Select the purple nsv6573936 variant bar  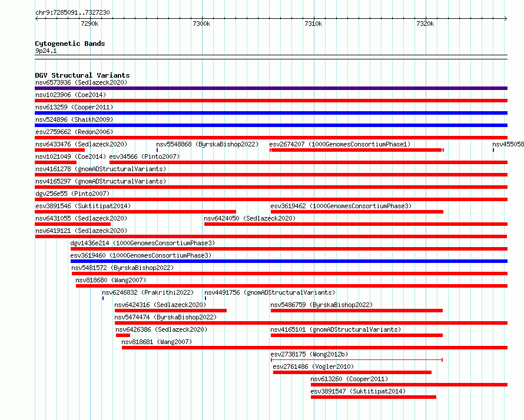271,88
